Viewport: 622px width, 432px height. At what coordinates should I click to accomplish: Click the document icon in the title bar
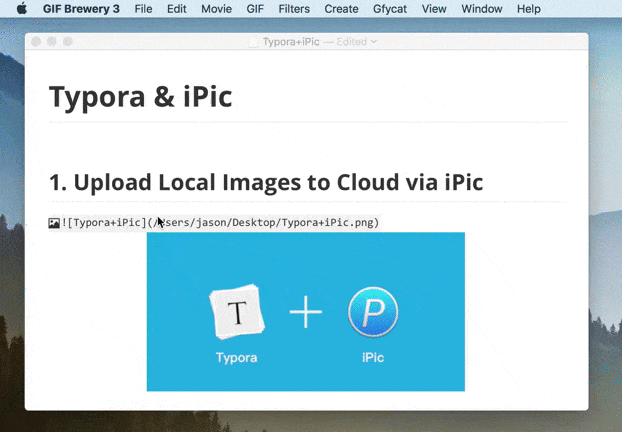pyautogui.click(x=253, y=42)
